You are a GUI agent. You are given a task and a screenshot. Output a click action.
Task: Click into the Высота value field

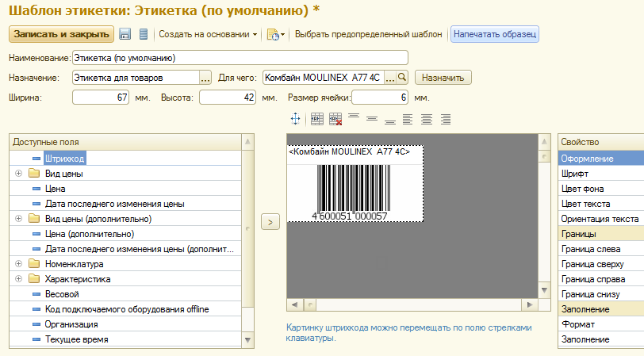[228, 98]
